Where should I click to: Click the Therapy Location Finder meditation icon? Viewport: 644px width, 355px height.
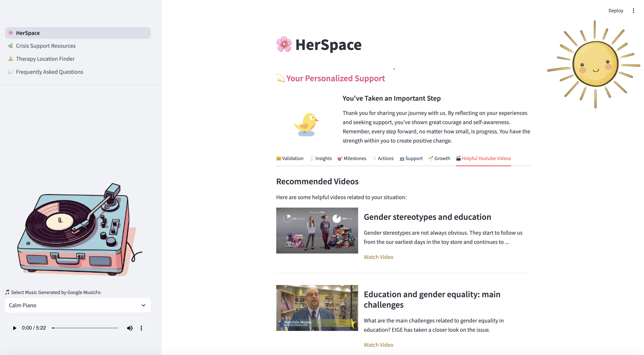click(x=10, y=59)
